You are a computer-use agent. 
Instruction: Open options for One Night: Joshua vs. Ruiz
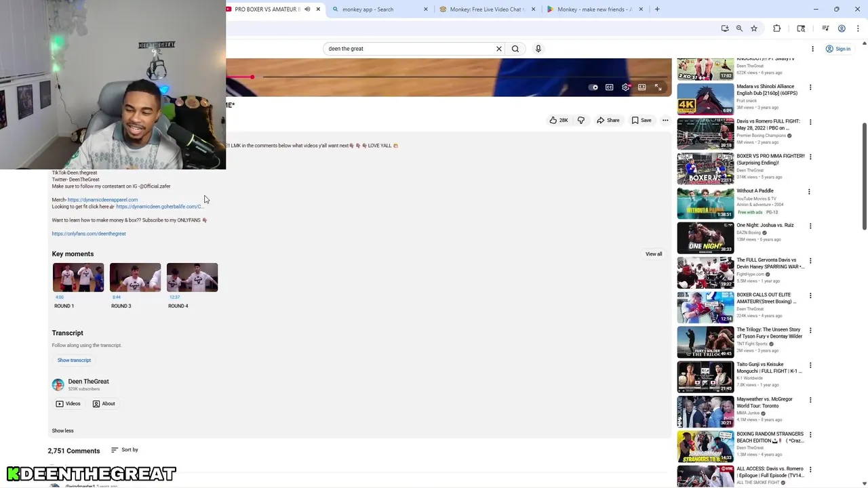tap(810, 226)
